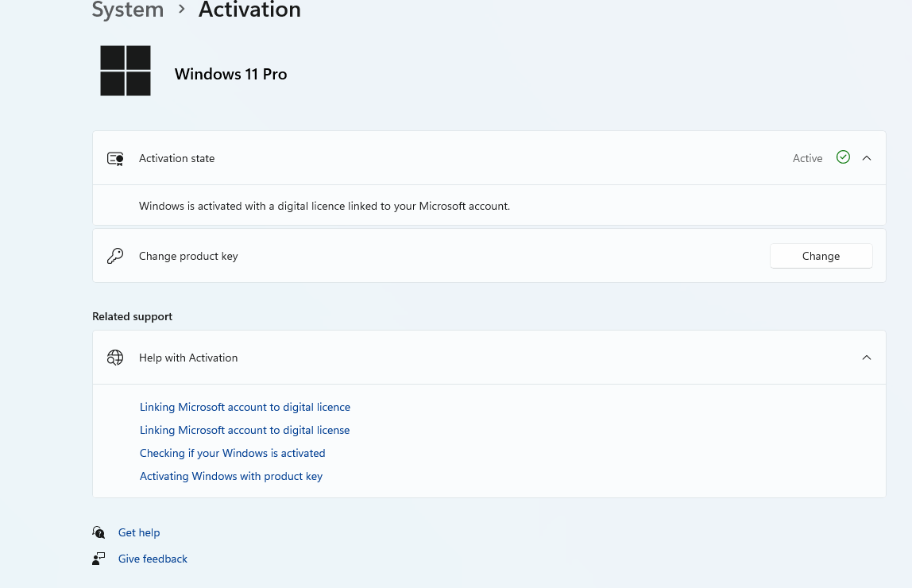This screenshot has width=912, height=588.
Task: Click the Activation breadcrumb title
Action: coord(249,10)
